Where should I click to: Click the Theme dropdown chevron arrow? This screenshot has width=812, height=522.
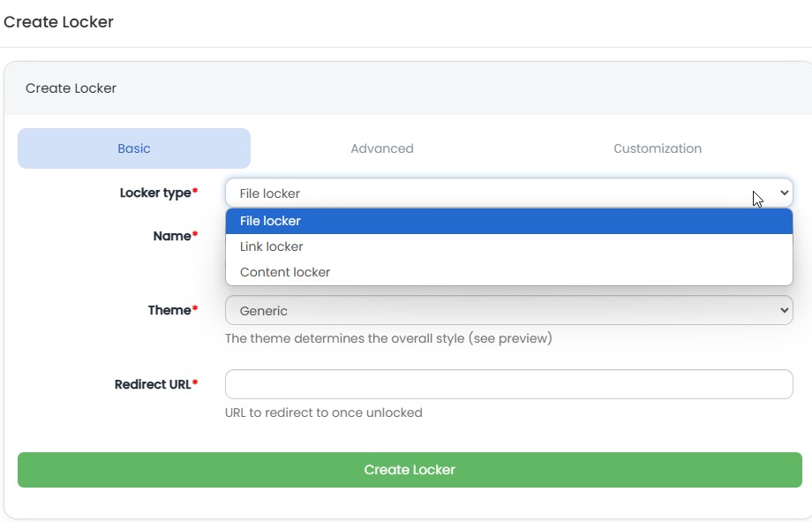point(784,311)
